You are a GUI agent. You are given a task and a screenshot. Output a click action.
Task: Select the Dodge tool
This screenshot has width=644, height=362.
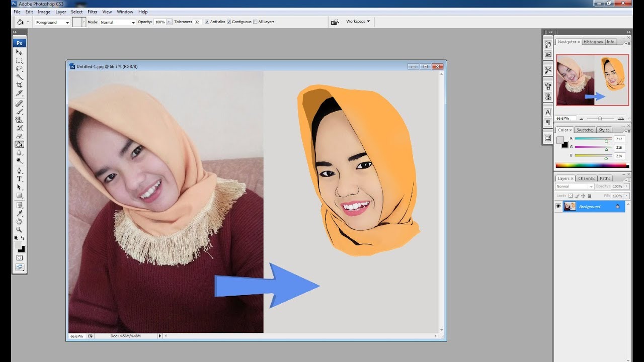pyautogui.click(x=19, y=160)
